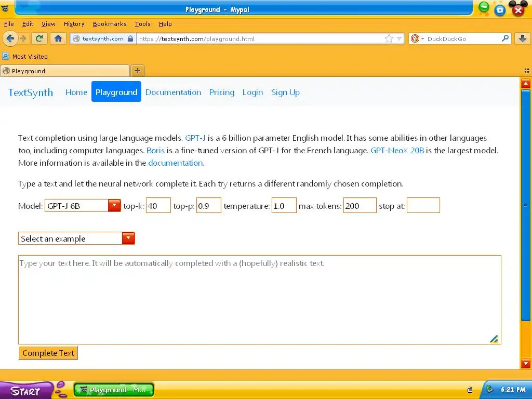
Task: Click the stop at input field
Action: pyautogui.click(x=423, y=206)
